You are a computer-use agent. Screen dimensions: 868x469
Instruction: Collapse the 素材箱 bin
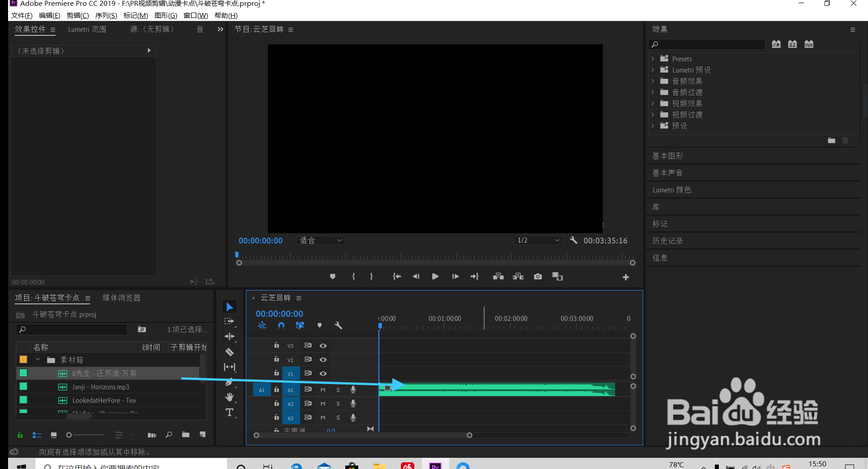pos(38,360)
